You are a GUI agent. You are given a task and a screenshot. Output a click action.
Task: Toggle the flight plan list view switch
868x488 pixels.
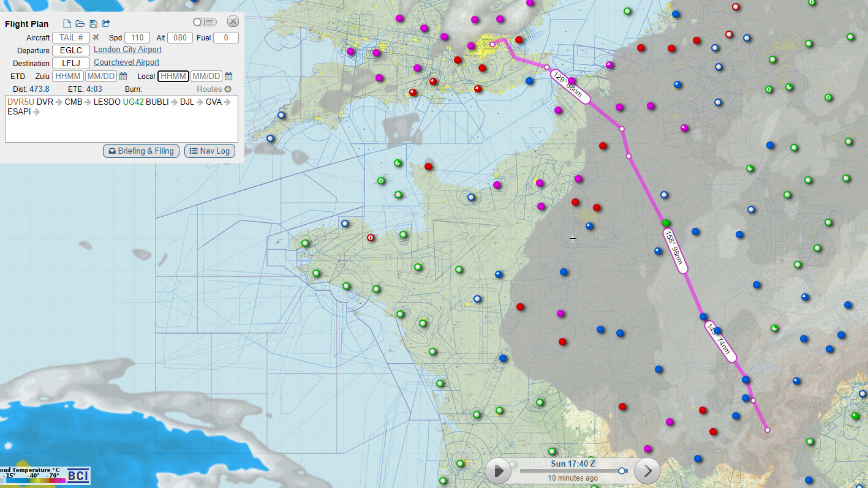(x=204, y=22)
